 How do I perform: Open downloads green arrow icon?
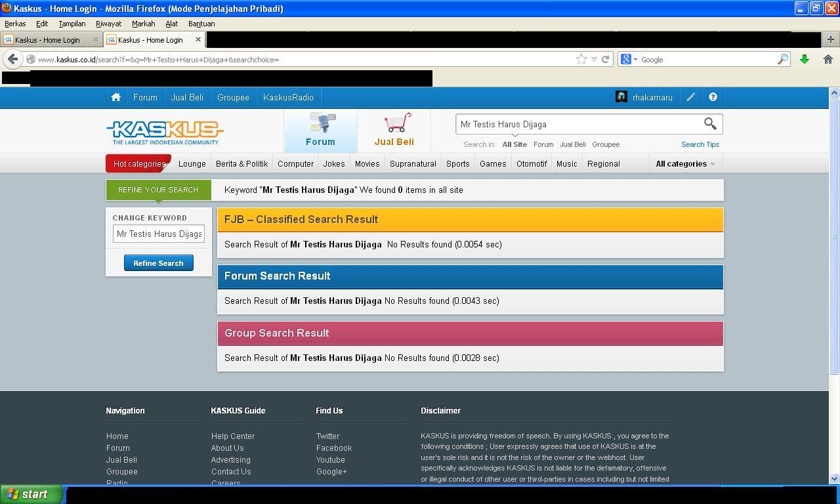click(x=805, y=59)
